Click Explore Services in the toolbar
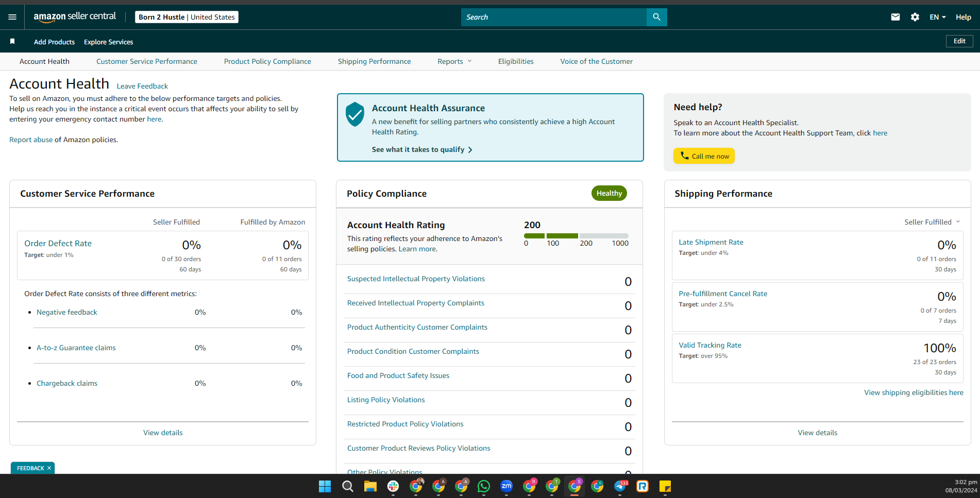This screenshot has height=498, width=980. 109,42
